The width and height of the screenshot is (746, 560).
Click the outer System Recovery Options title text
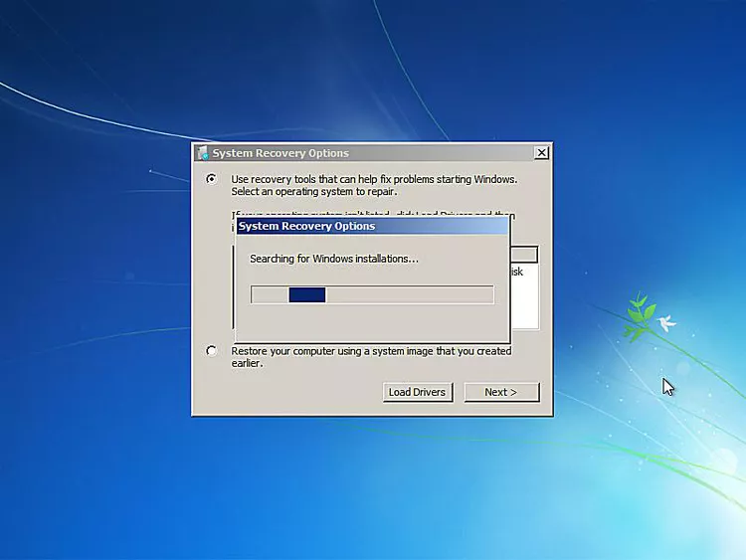coord(280,153)
